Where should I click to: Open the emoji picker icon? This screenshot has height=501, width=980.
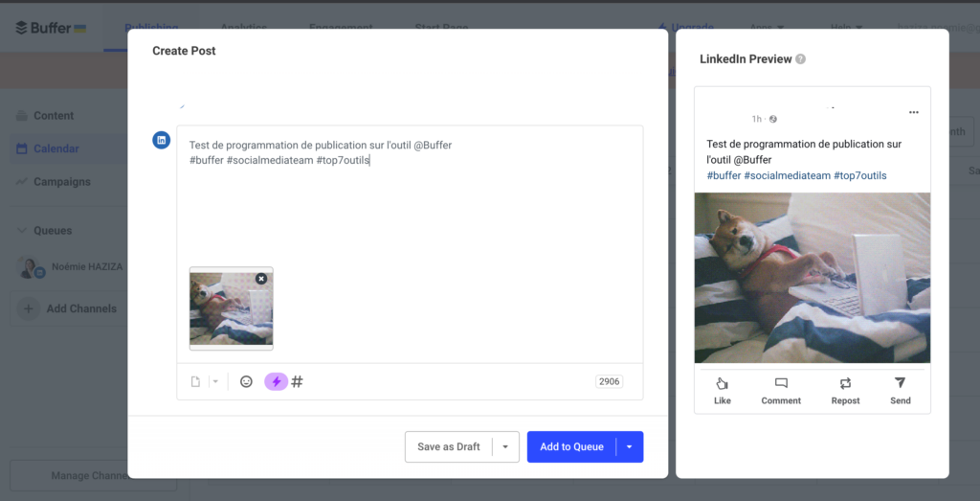pos(246,381)
